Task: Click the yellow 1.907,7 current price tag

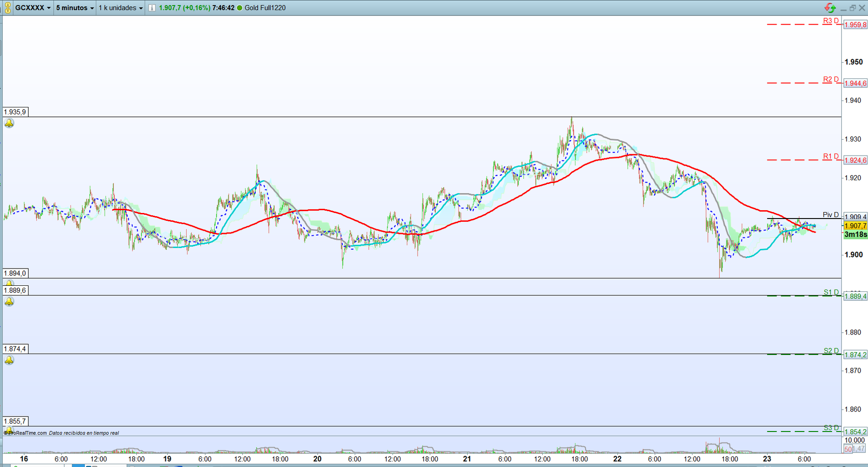Action: (x=855, y=226)
